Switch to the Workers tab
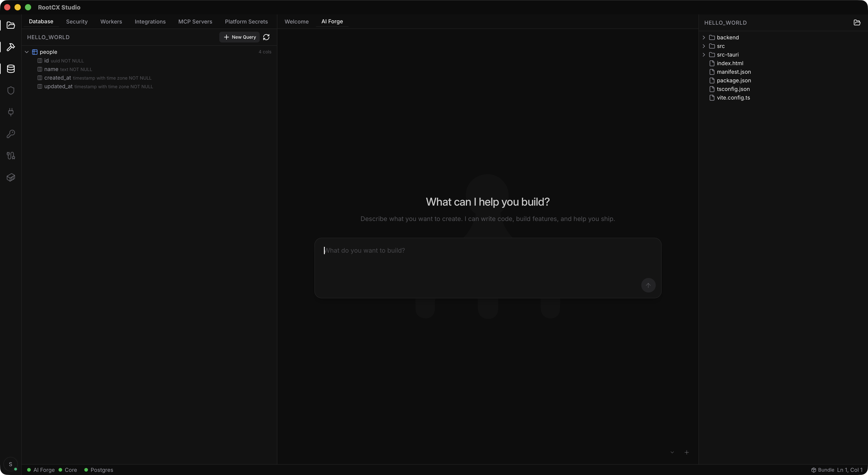 (x=111, y=21)
